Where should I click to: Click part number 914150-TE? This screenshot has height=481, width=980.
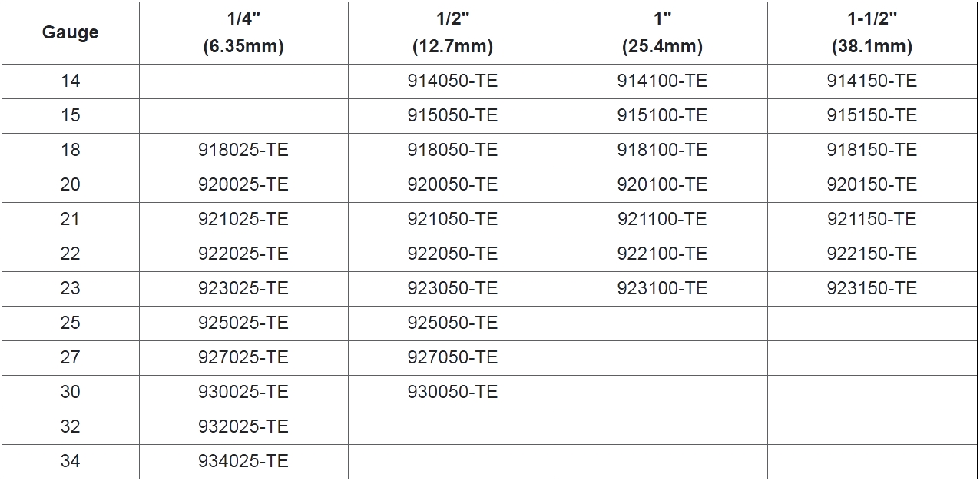pos(872,81)
